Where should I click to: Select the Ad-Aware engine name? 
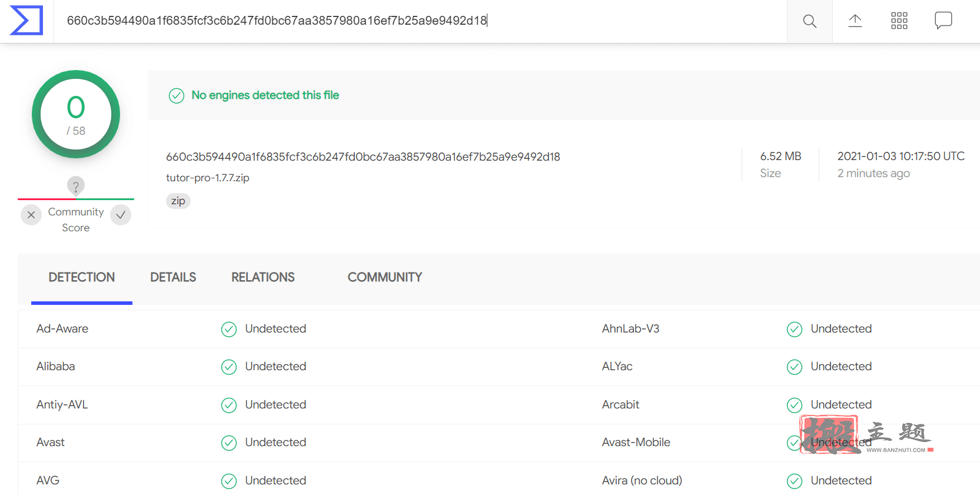62,328
